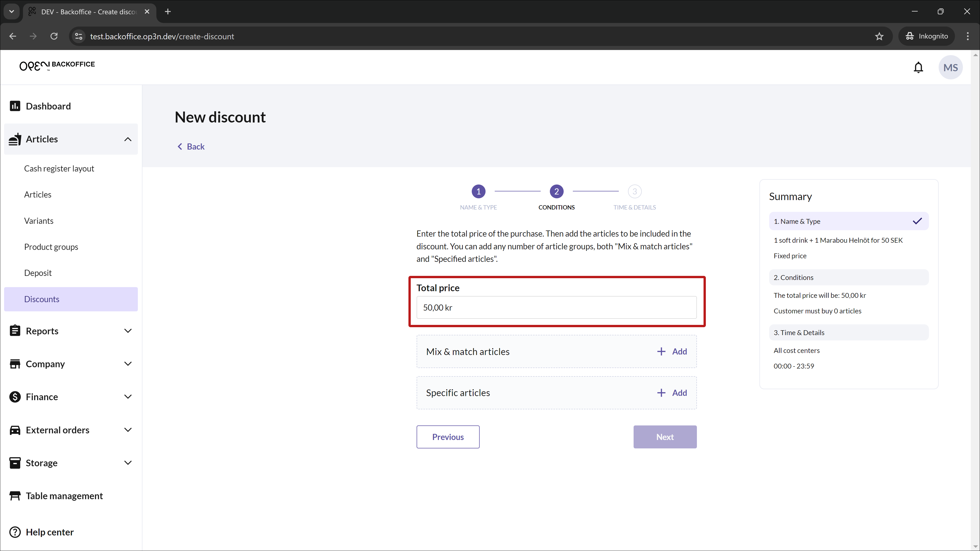
Task: Click the Storage box icon
Action: pyautogui.click(x=15, y=463)
